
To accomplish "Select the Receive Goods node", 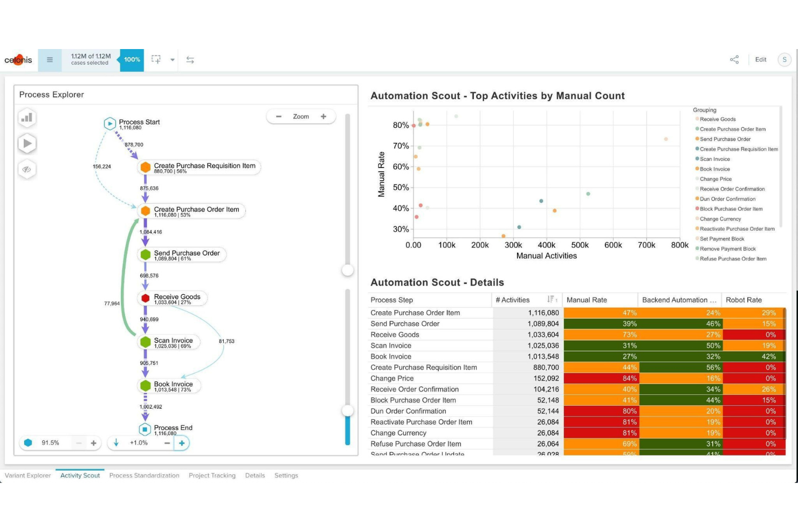I will (172, 298).
